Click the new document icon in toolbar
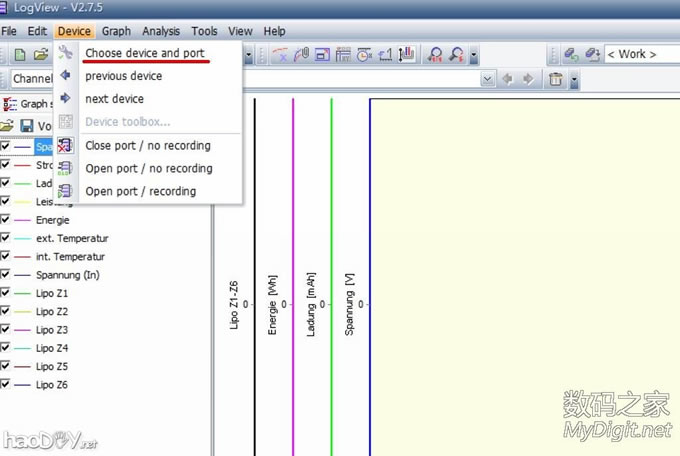This screenshot has height=456, width=680. [19, 54]
